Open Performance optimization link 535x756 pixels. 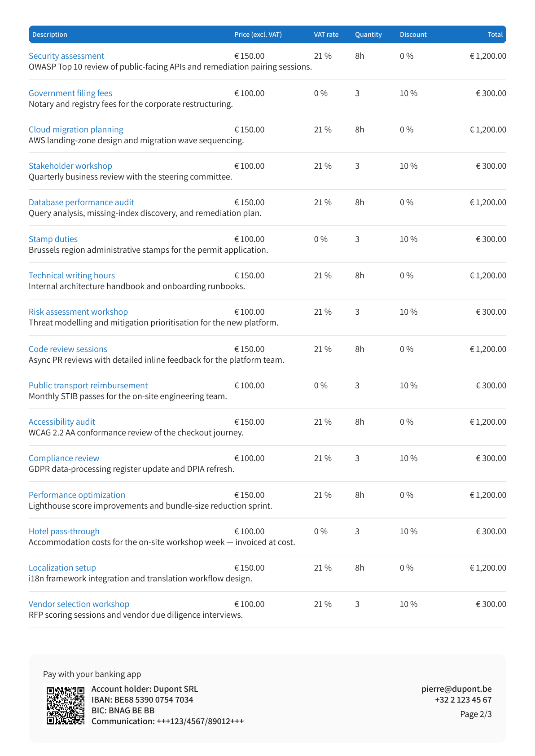pyautogui.click(x=77, y=495)
